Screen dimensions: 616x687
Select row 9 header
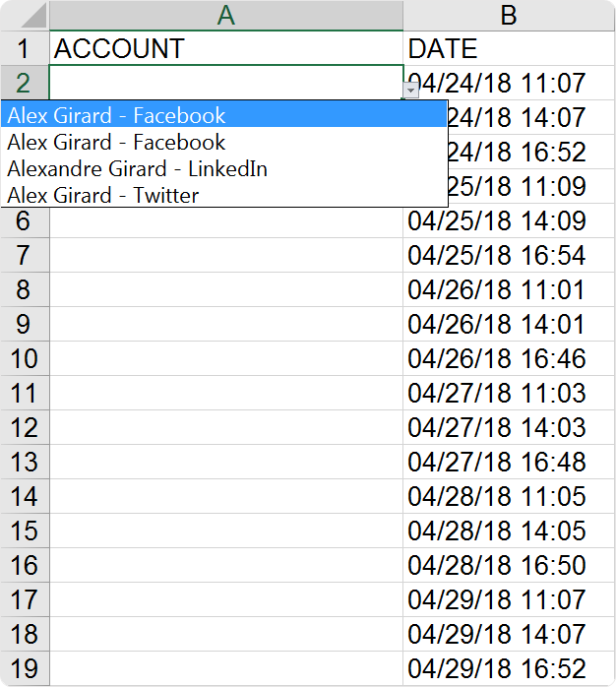click(25, 324)
